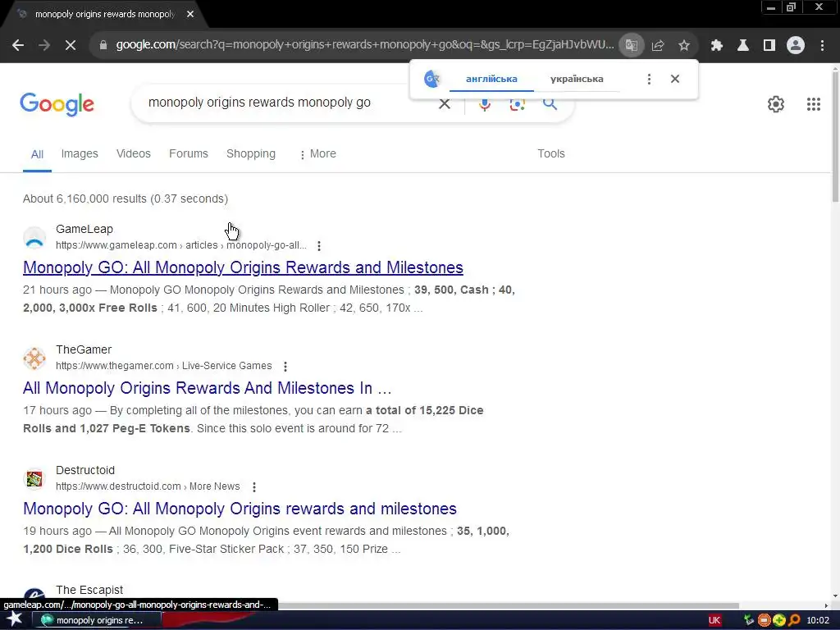Submit search with the magnifier icon

click(x=550, y=104)
